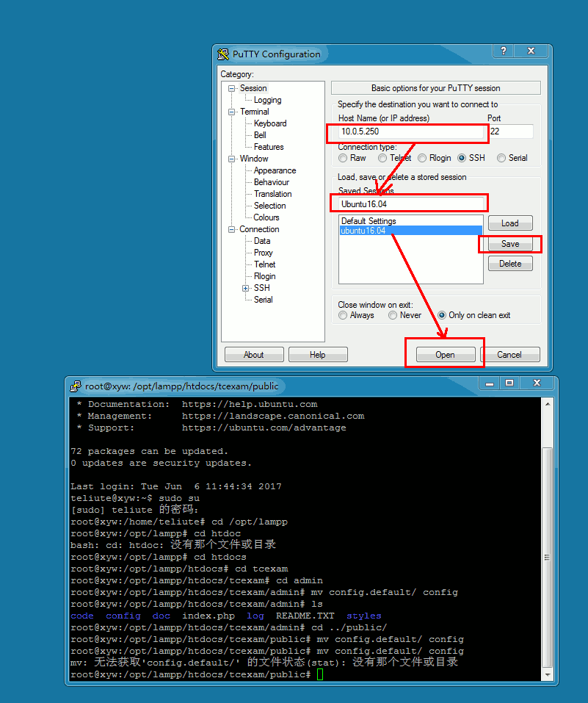The image size is (588, 703).
Task: Click the Load session button
Action: pyautogui.click(x=510, y=223)
